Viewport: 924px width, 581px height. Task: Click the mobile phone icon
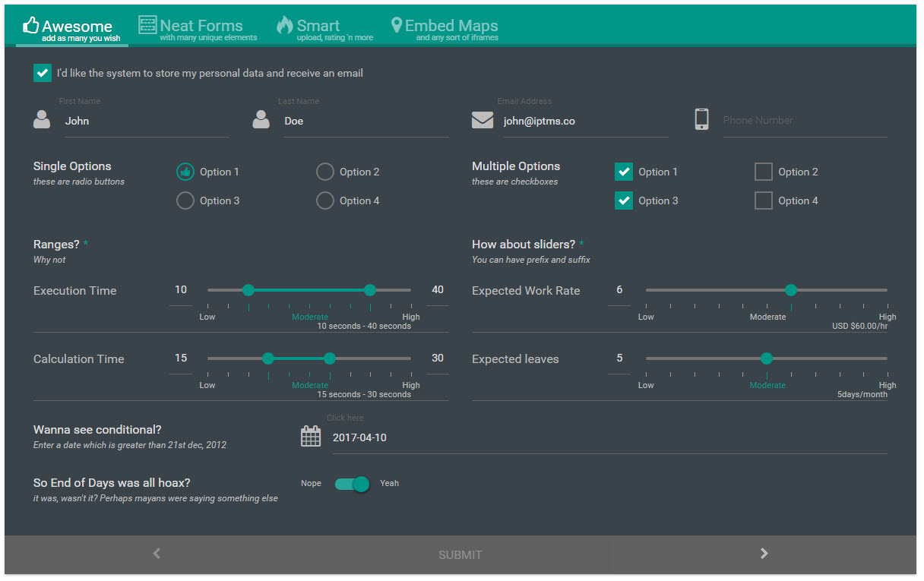pyautogui.click(x=701, y=119)
